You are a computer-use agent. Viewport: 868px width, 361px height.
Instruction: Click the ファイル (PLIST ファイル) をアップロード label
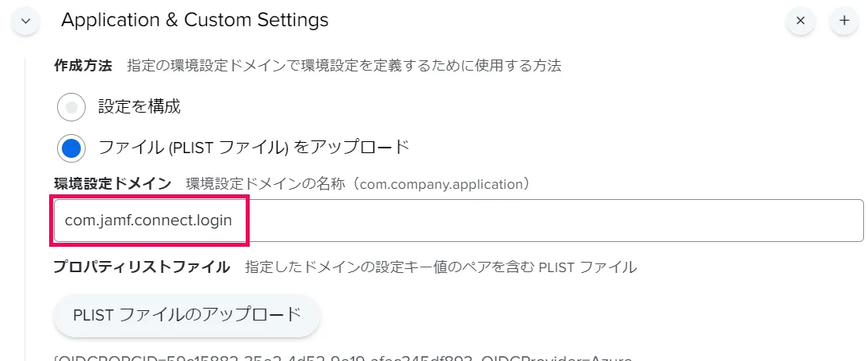coord(254,148)
